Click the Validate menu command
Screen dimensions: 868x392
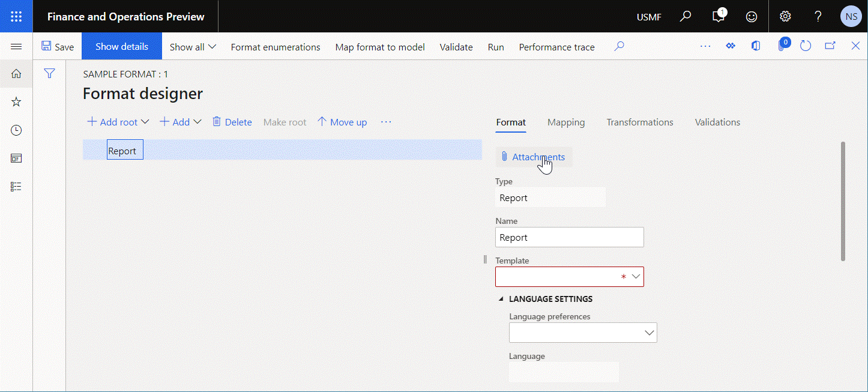click(x=456, y=47)
